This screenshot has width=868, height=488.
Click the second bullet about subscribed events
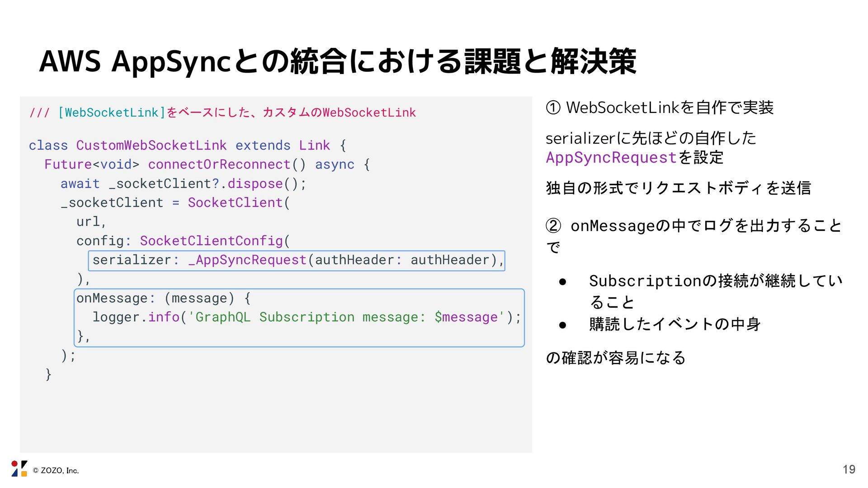pyautogui.click(x=674, y=324)
